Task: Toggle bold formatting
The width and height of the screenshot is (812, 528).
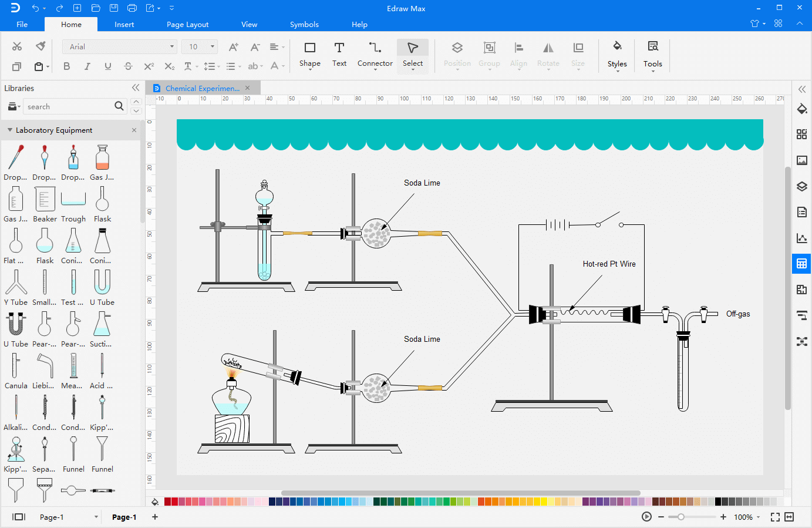Action: point(66,66)
